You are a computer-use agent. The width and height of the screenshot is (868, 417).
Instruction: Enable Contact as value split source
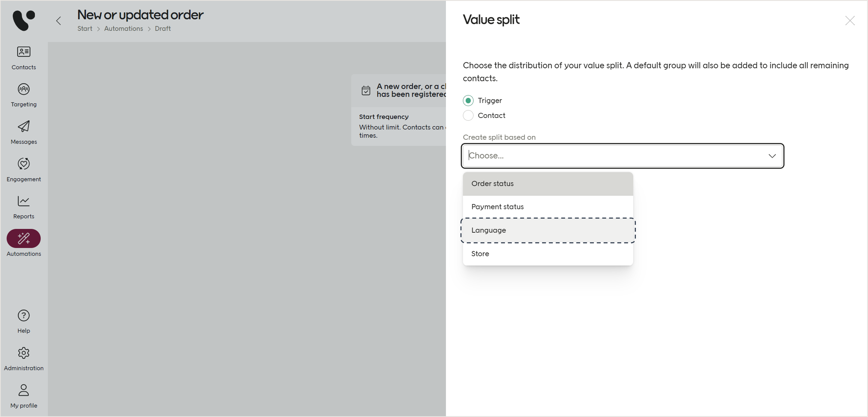tap(468, 115)
